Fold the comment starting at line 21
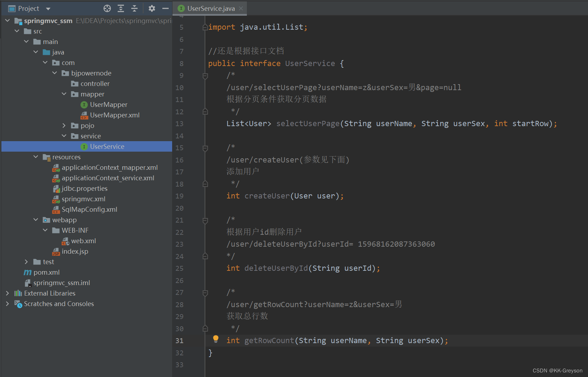This screenshot has width=588, height=377. pyautogui.click(x=205, y=220)
